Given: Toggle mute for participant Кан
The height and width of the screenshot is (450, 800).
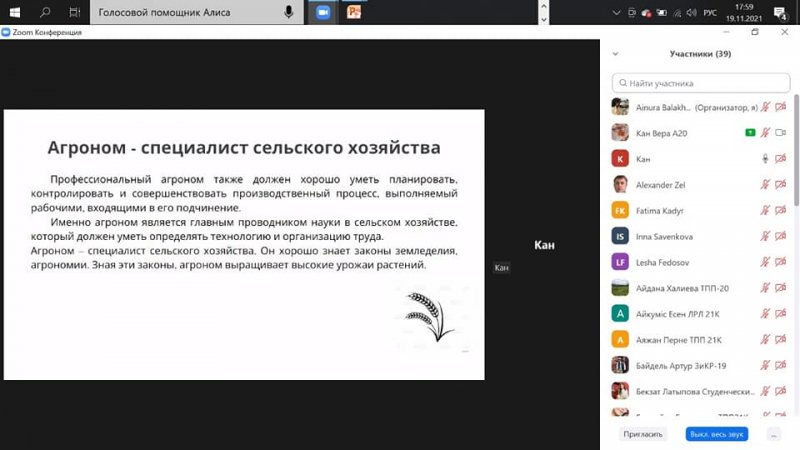Looking at the screenshot, I should 765,159.
